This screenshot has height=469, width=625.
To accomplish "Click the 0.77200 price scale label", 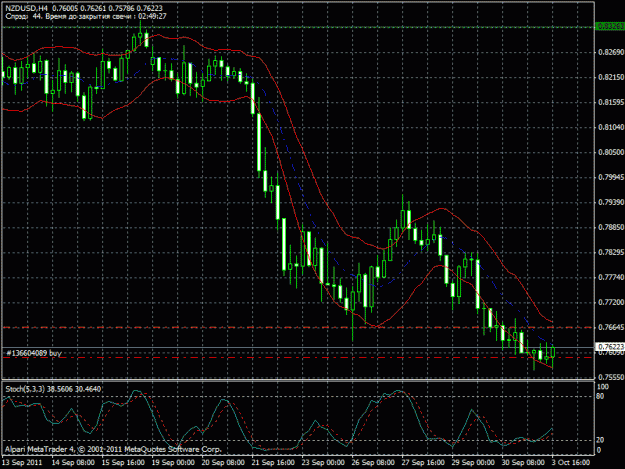I will [611, 302].
